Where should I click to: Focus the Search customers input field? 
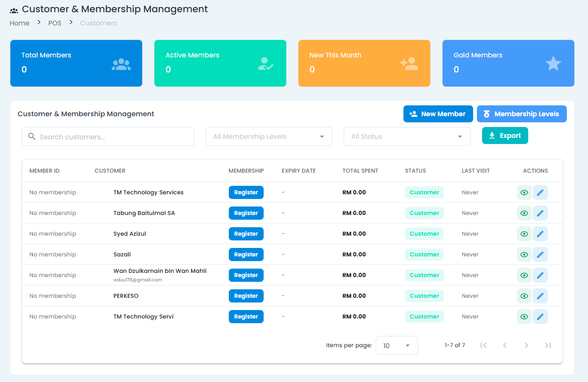click(108, 136)
